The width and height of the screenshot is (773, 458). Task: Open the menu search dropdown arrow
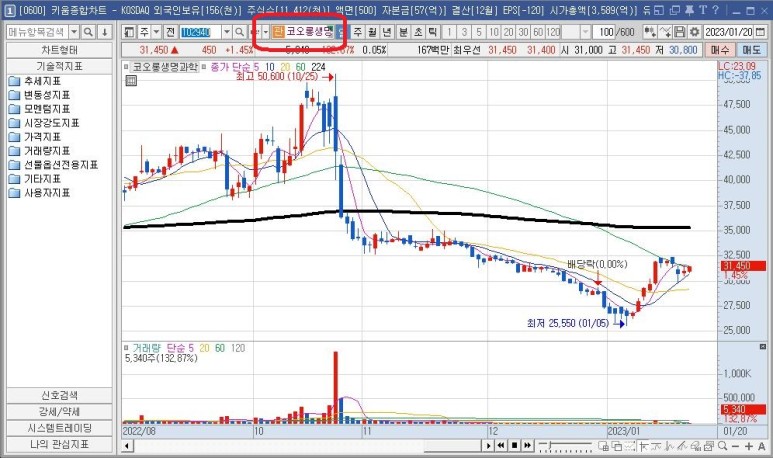point(74,32)
